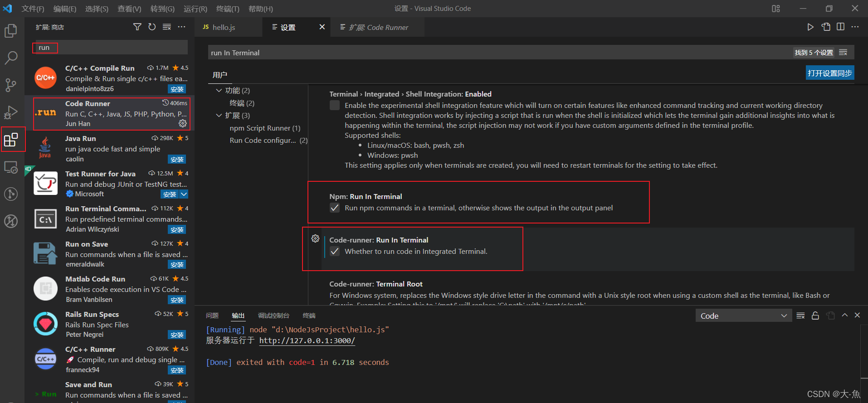Run code with the play icon
Screen dimensions: 868x403
pos(810,27)
